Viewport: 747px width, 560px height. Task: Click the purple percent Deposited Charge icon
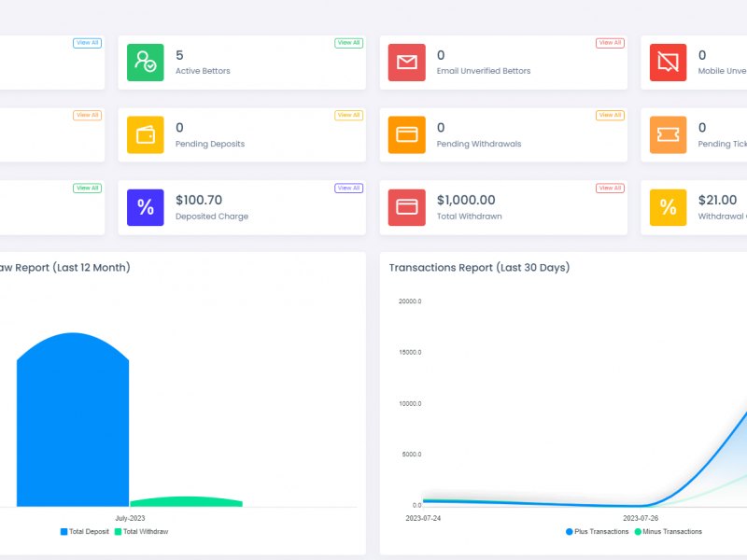(146, 207)
